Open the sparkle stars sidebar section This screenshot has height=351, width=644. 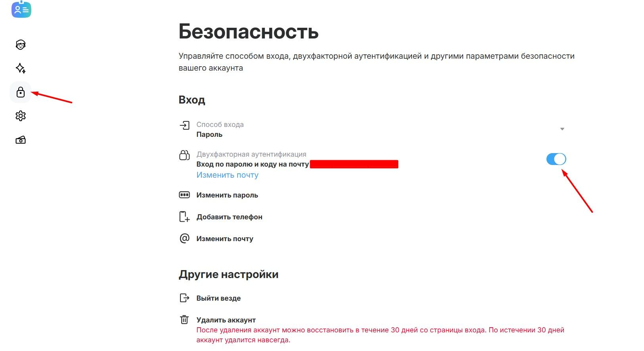(21, 68)
